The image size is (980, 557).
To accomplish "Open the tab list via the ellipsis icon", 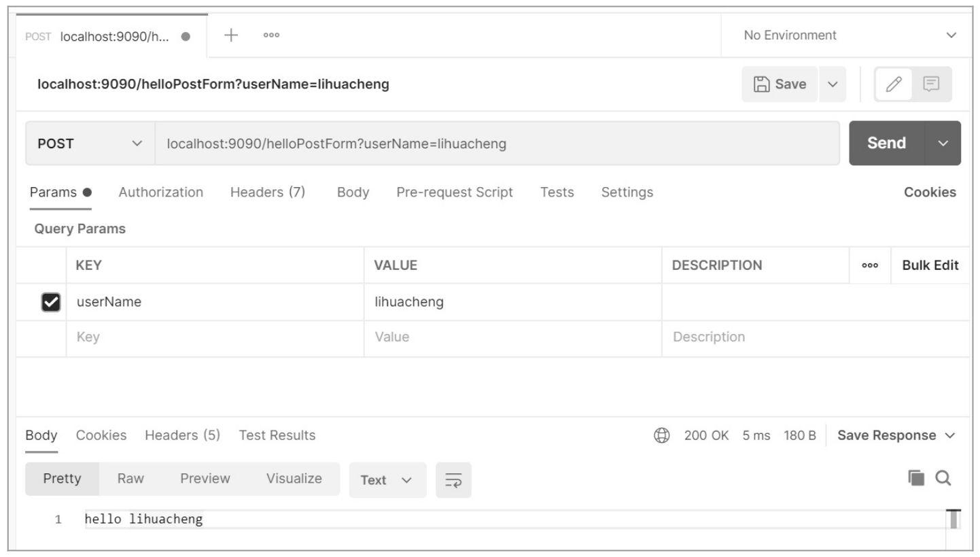I will point(270,34).
